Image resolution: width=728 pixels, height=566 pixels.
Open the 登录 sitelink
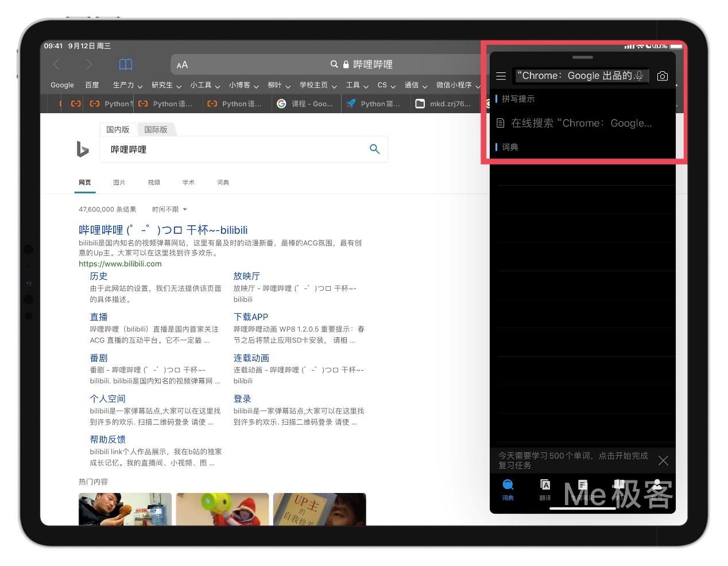[x=242, y=398]
